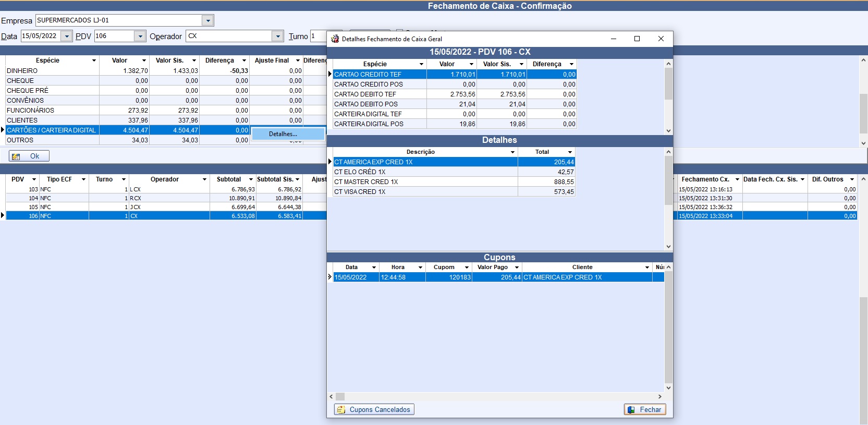Open Valor Pago column filter arrow
This screenshot has height=425, width=868.
517,268
